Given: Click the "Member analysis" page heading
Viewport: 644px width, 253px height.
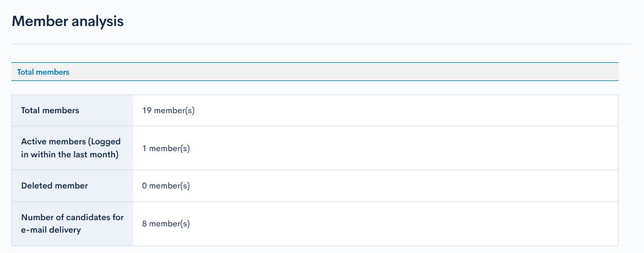Looking at the screenshot, I should pos(67,22).
